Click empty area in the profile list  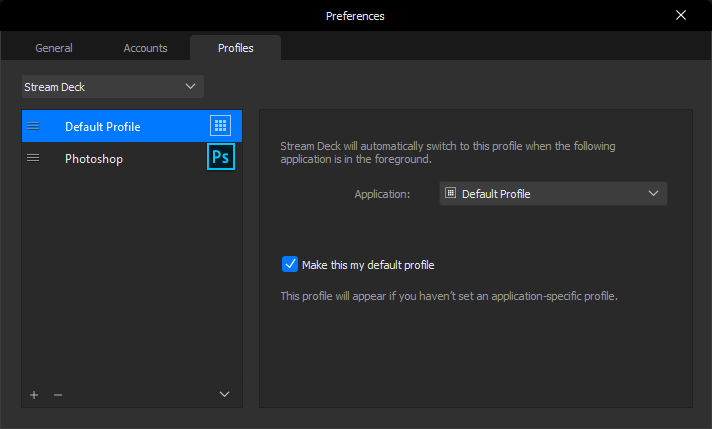130,280
